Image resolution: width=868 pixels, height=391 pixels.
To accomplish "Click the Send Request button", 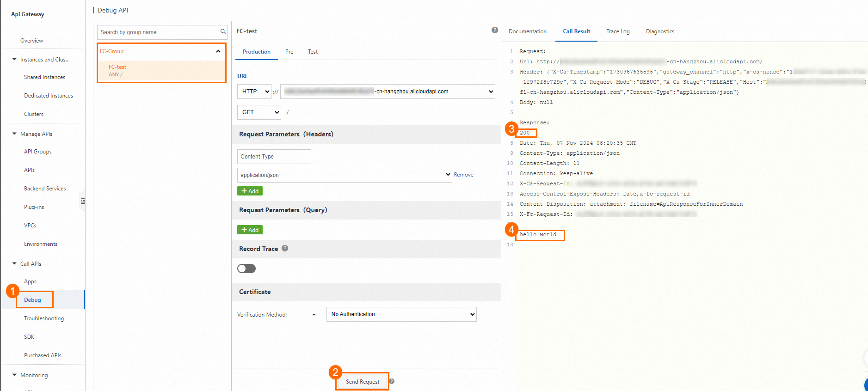I will point(363,381).
